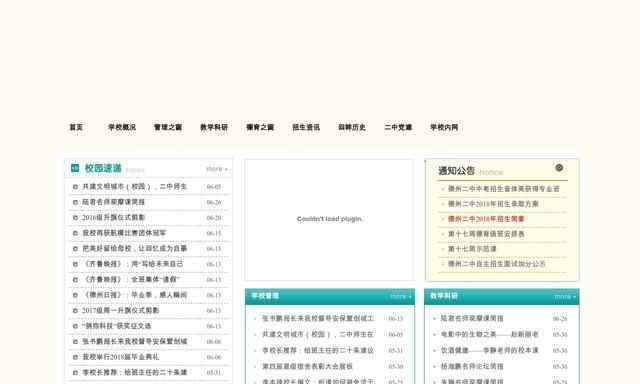Open the 首页 menu item
This screenshot has height=384, width=640.
[76, 127]
